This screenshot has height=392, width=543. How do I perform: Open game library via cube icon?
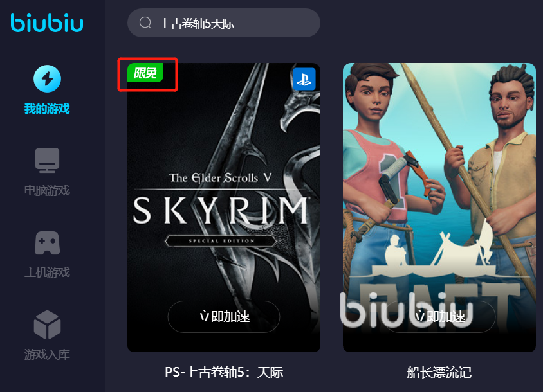click(x=47, y=325)
